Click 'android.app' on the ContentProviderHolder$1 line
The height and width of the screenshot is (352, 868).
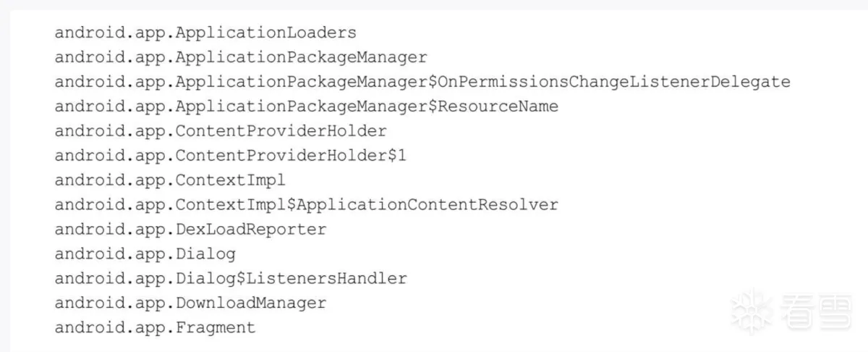pyautogui.click(x=110, y=156)
